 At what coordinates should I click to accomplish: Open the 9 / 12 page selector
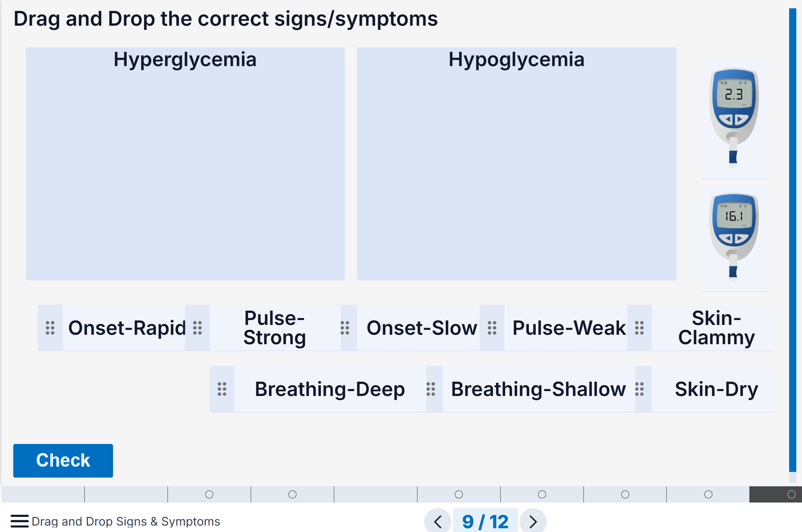(486, 522)
